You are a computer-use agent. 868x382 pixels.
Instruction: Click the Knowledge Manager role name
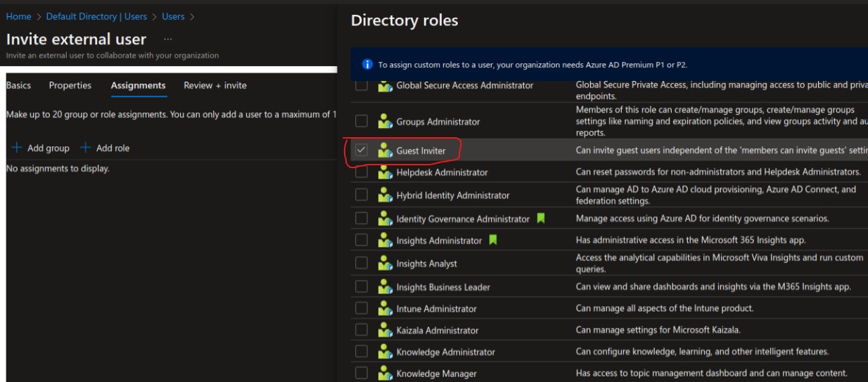pos(436,374)
